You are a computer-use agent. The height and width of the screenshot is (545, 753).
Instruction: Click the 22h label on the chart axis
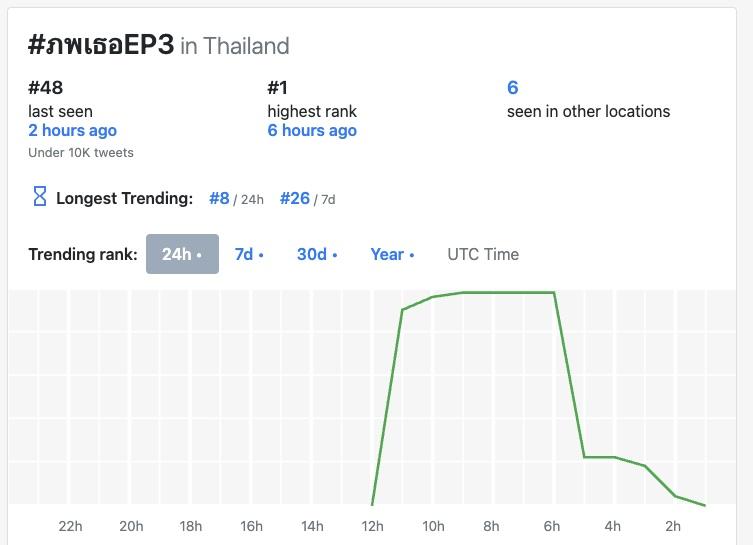pyautogui.click(x=70, y=526)
